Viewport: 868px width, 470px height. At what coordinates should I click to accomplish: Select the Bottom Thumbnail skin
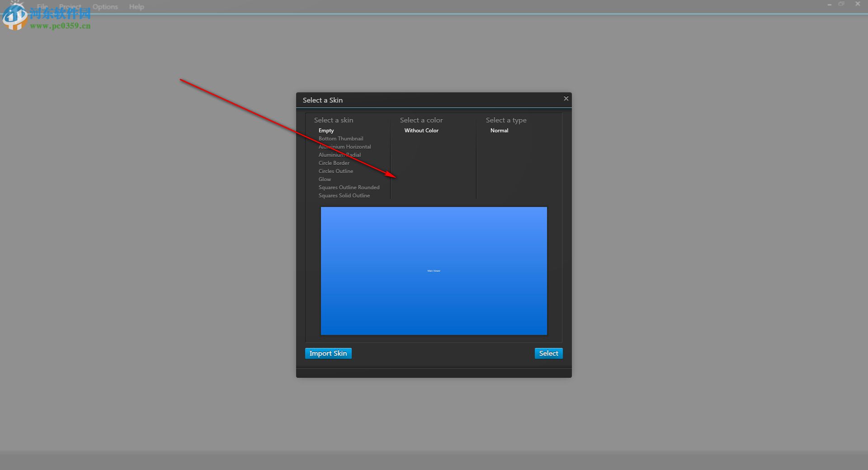coord(341,139)
